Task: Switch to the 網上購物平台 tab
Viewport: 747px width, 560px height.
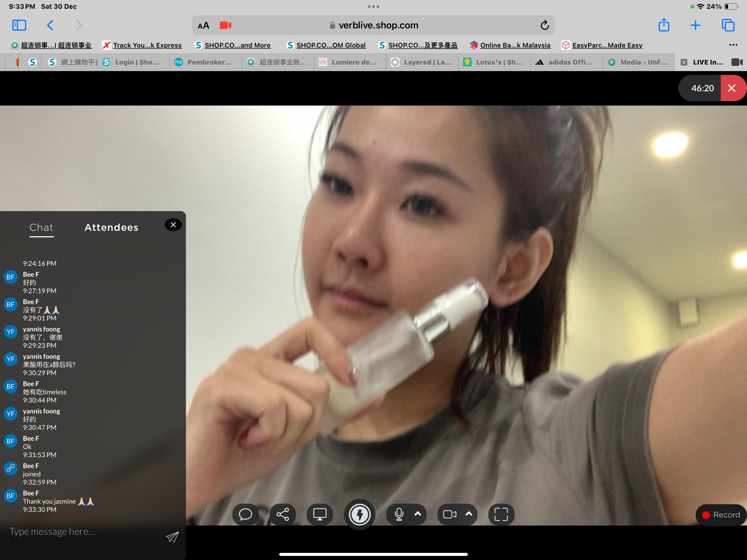Action: click(69, 62)
